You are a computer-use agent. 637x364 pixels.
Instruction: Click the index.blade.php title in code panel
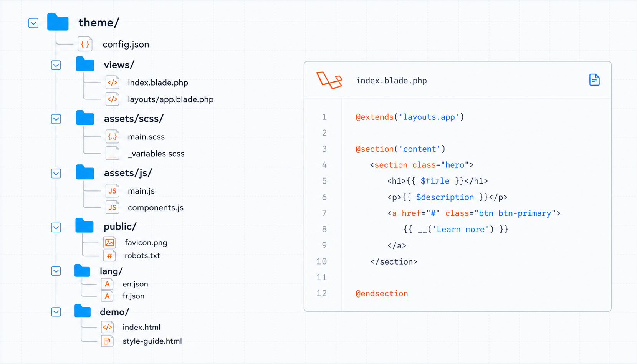click(x=391, y=81)
